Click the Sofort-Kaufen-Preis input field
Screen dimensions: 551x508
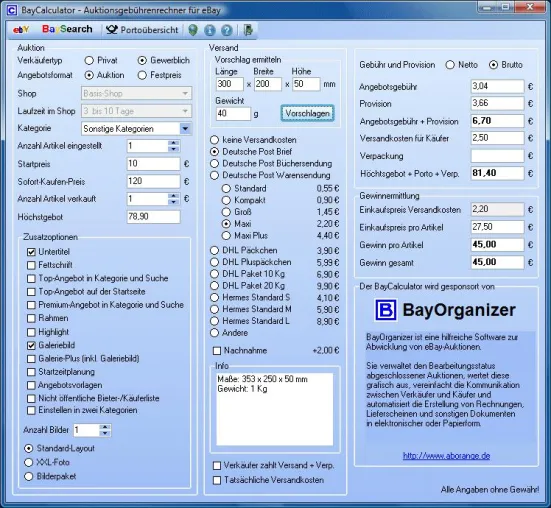pyautogui.click(x=154, y=181)
